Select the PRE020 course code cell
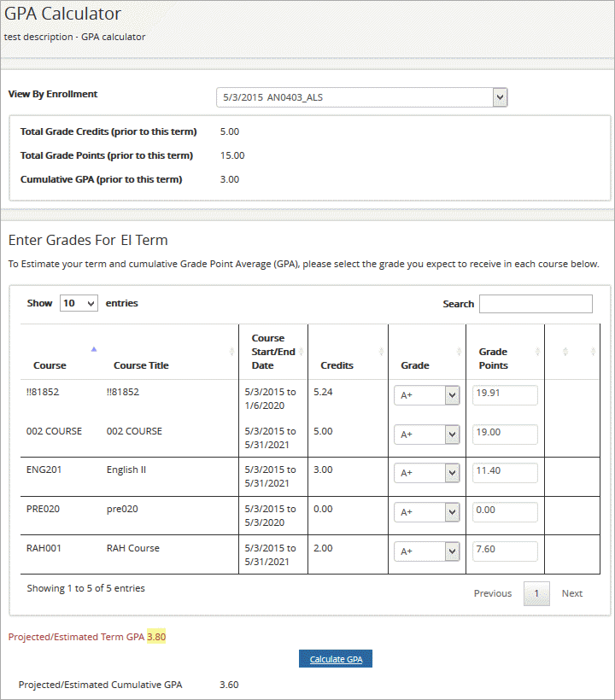Image resolution: width=615 pixels, height=700 pixels. [43, 509]
